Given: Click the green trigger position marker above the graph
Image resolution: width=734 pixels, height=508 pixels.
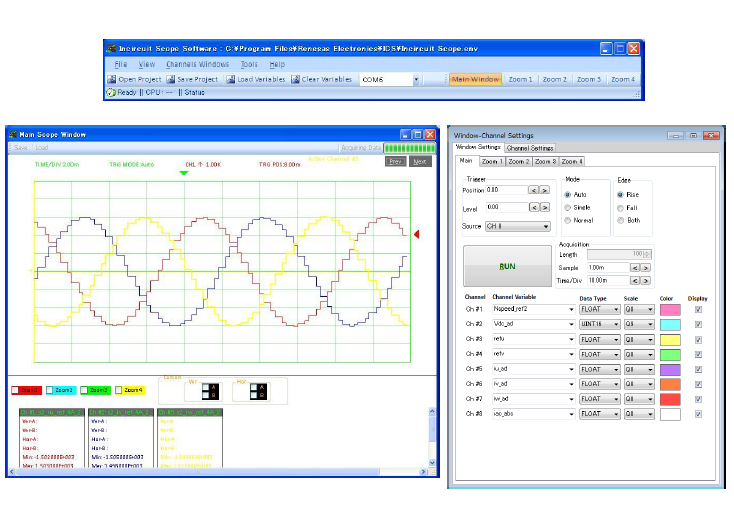Looking at the screenshot, I should (183, 173).
